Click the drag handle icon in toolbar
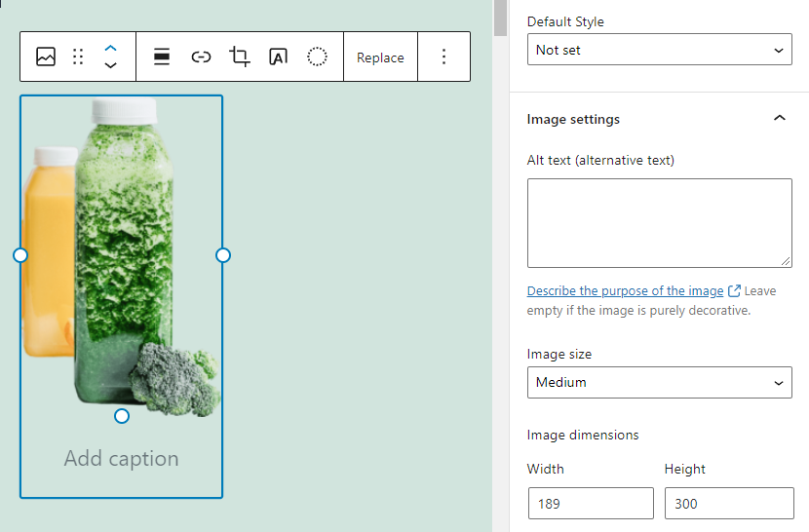809x532 pixels. coord(79,57)
